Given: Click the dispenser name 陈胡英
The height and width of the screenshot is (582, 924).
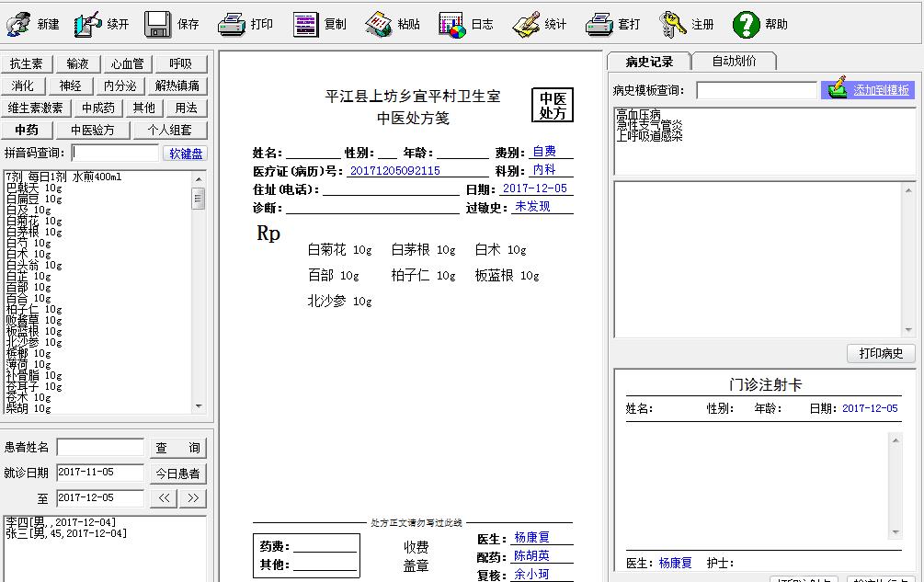Looking at the screenshot, I should point(531,555).
